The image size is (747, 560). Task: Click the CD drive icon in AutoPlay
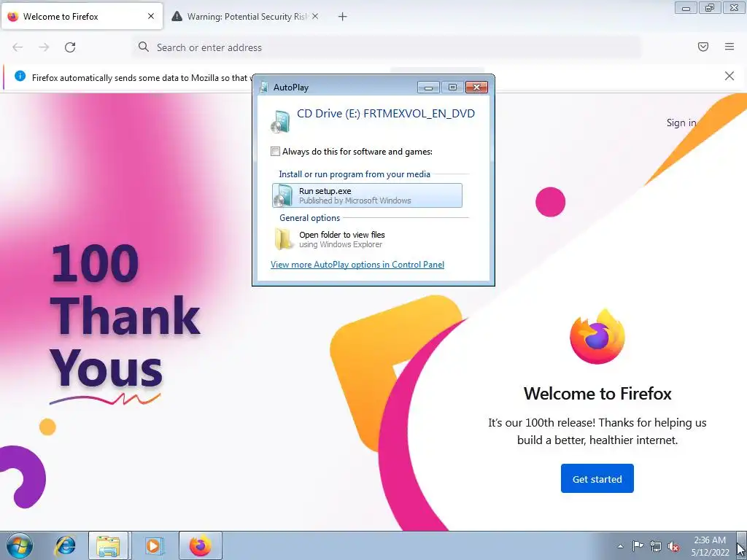[x=280, y=121]
